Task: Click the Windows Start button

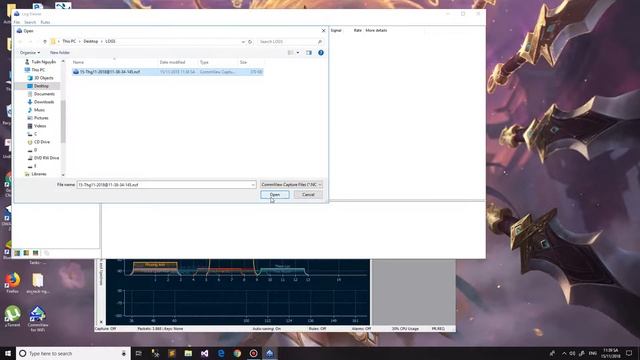Action: point(8,353)
